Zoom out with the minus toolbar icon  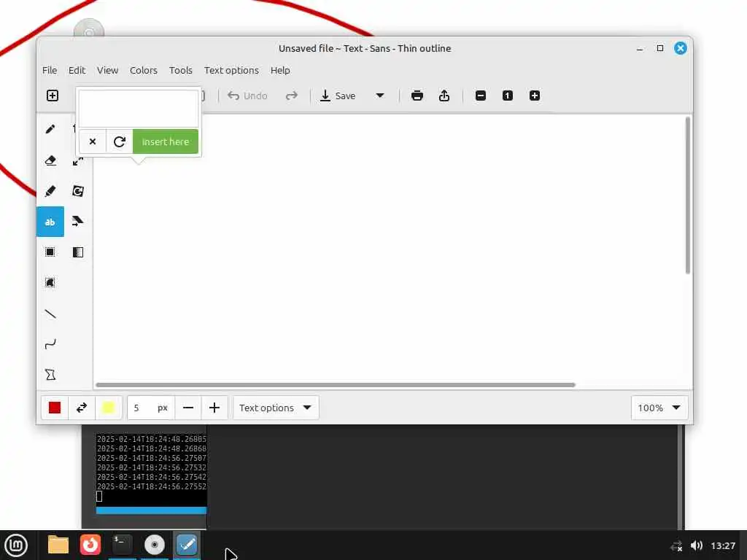coord(481,96)
